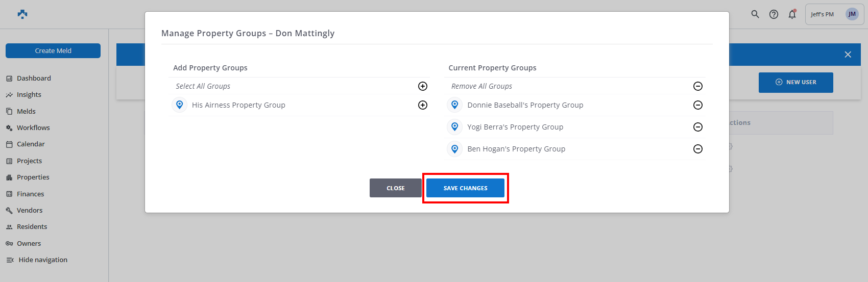This screenshot has height=282, width=868.
Task: Click the Create Meld button
Action: [x=53, y=50]
